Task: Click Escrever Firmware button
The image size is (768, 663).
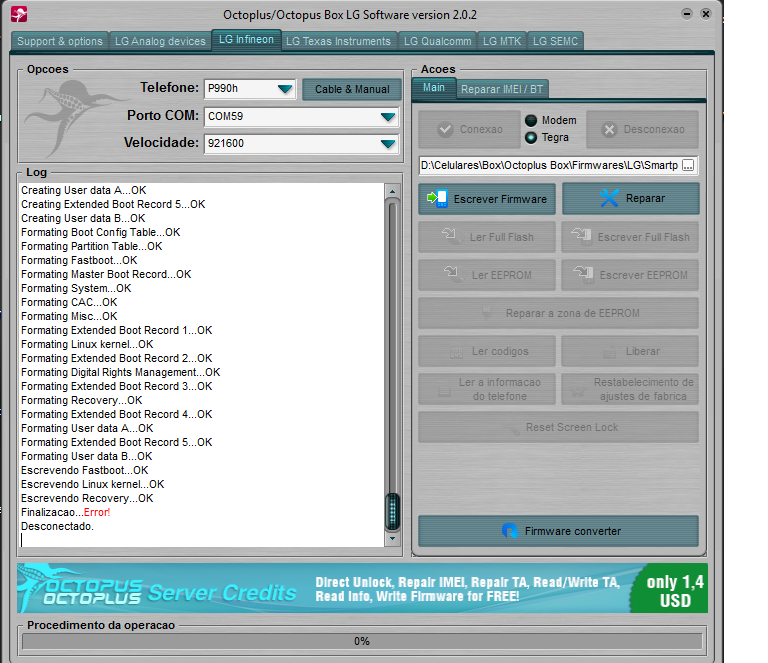Action: 487,199
